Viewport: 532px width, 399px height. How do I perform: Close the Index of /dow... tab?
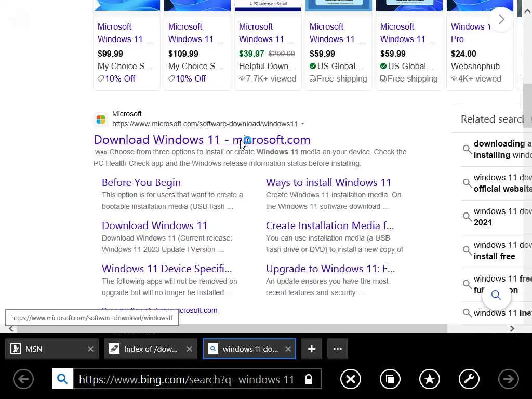pos(189,349)
